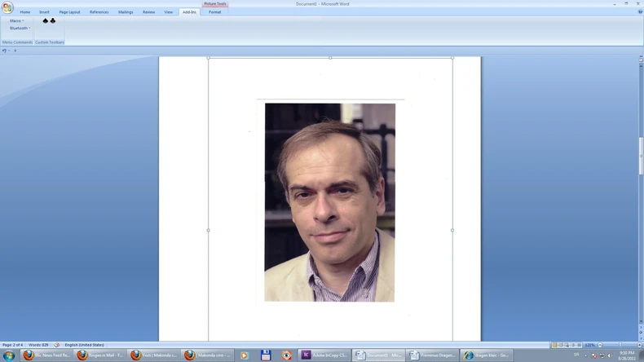Open the Windows Start menu
The height and width of the screenshot is (362, 644).
coord(9,355)
